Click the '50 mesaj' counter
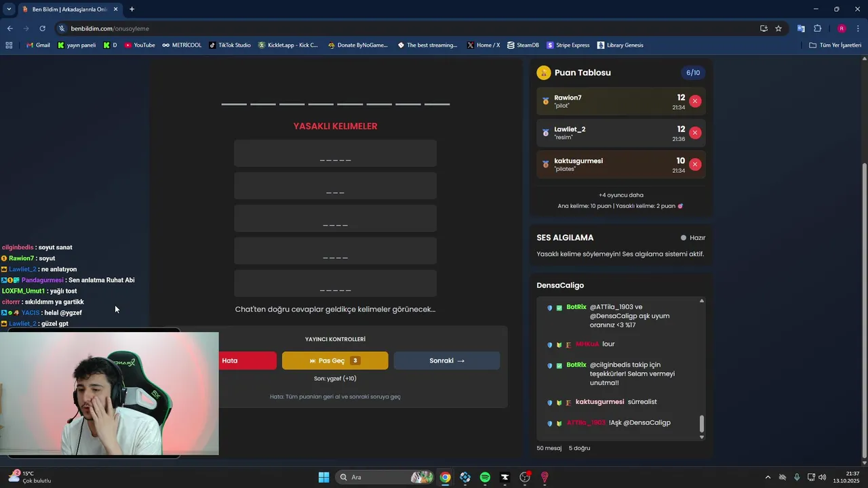This screenshot has height=488, width=868. [549, 448]
